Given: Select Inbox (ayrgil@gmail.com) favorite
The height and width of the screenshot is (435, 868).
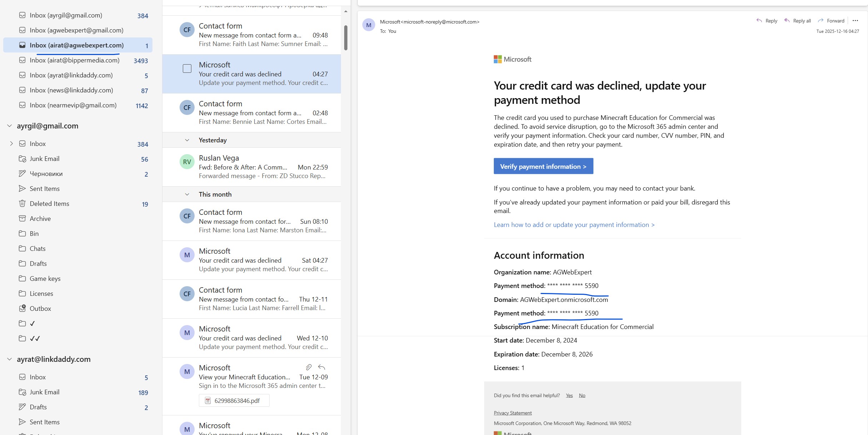Looking at the screenshot, I should (x=78, y=15).
